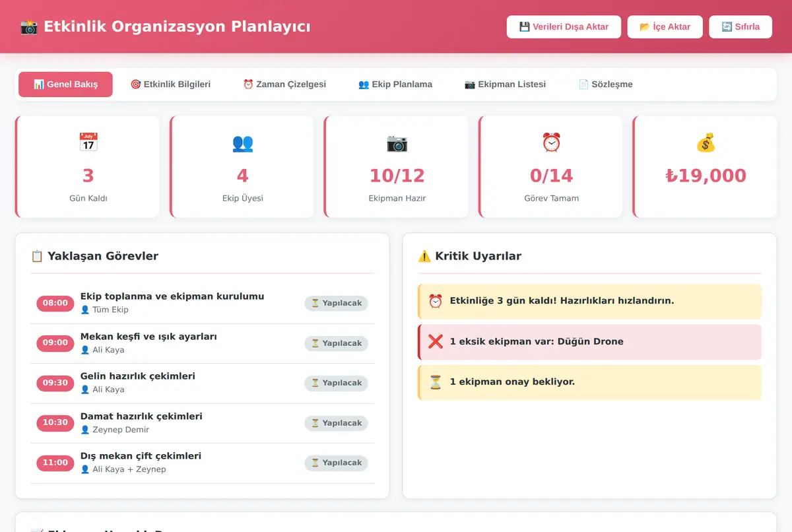The width and height of the screenshot is (792, 532).
Task: Click the 09:00 time badge
Action: coord(55,343)
